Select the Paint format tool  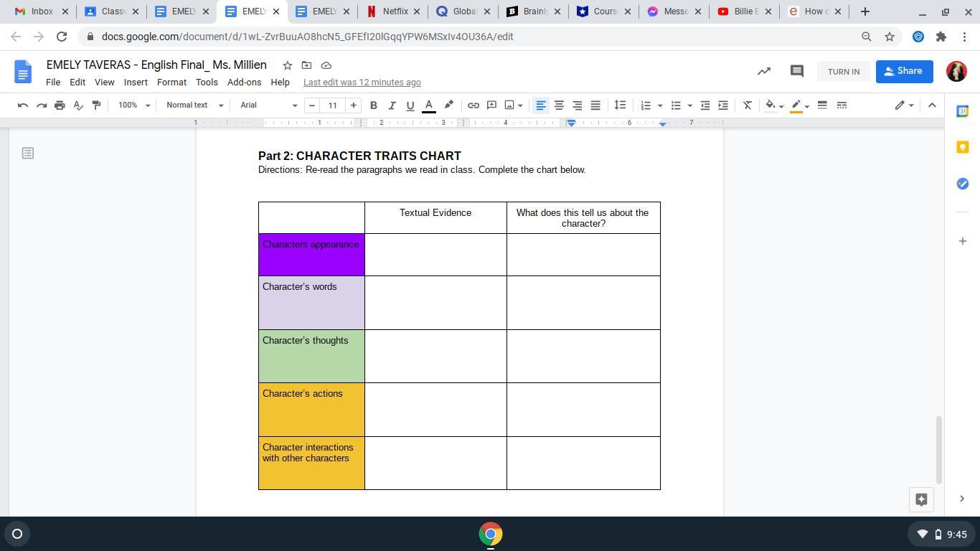(x=96, y=105)
